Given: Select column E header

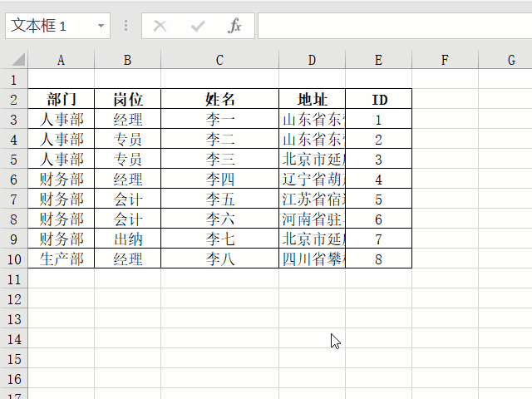Looking at the screenshot, I should [x=379, y=60].
